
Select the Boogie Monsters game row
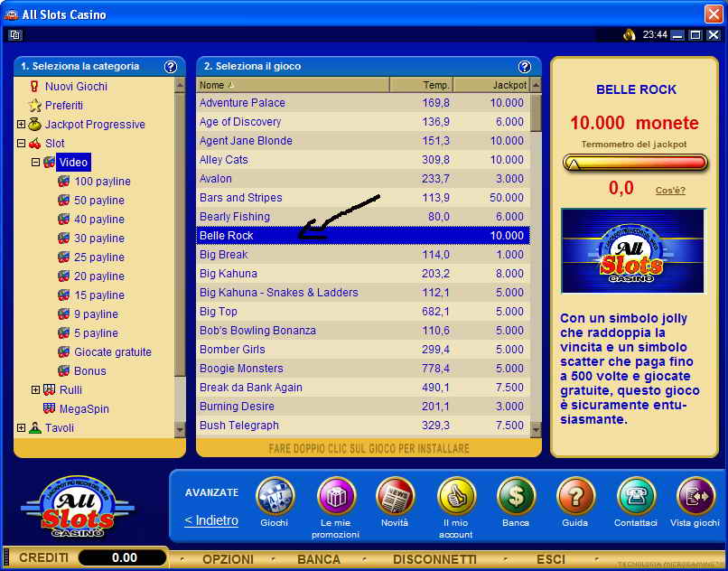[363, 369]
